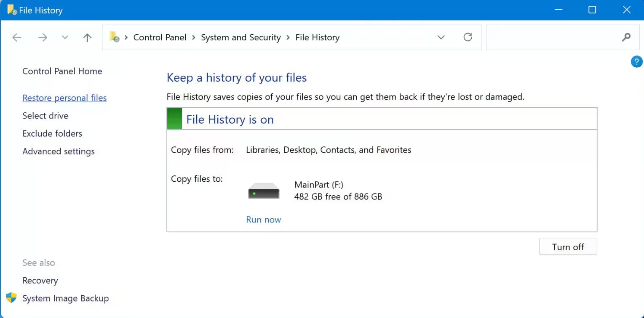This screenshot has height=318, width=644.
Task: Click the shield icon beside System Image Backup
Action: pyautogui.click(x=11, y=298)
